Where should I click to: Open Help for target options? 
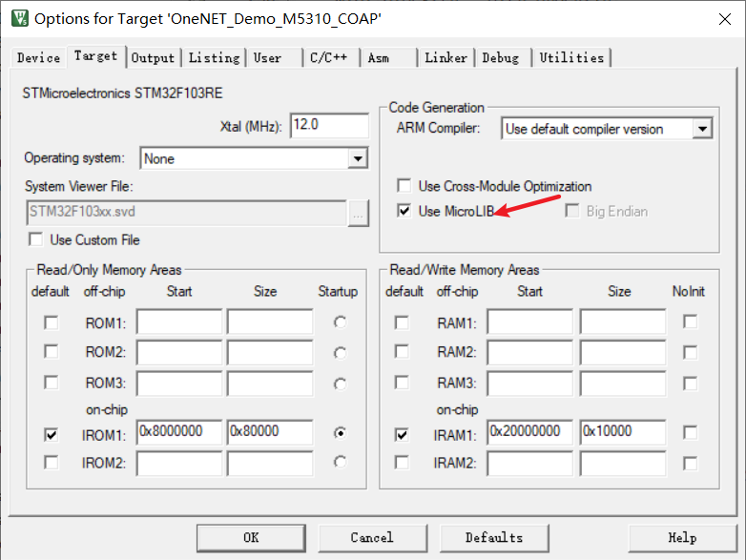coord(682,538)
